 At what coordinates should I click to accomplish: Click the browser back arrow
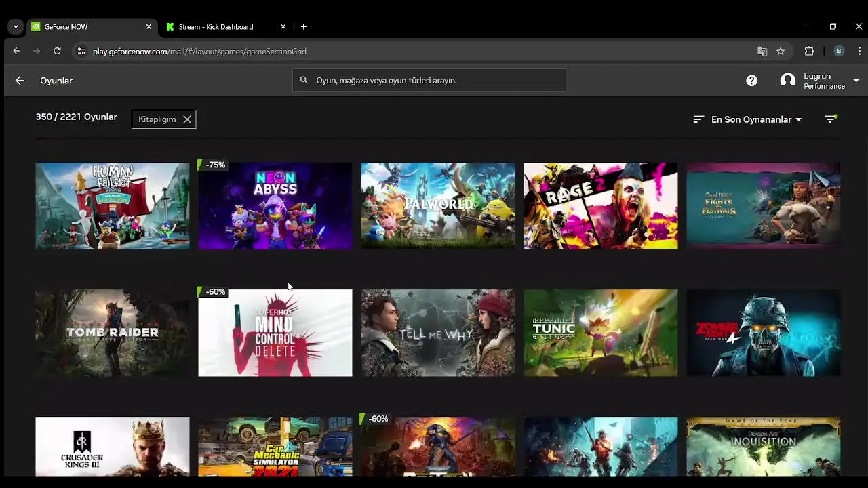coord(16,51)
